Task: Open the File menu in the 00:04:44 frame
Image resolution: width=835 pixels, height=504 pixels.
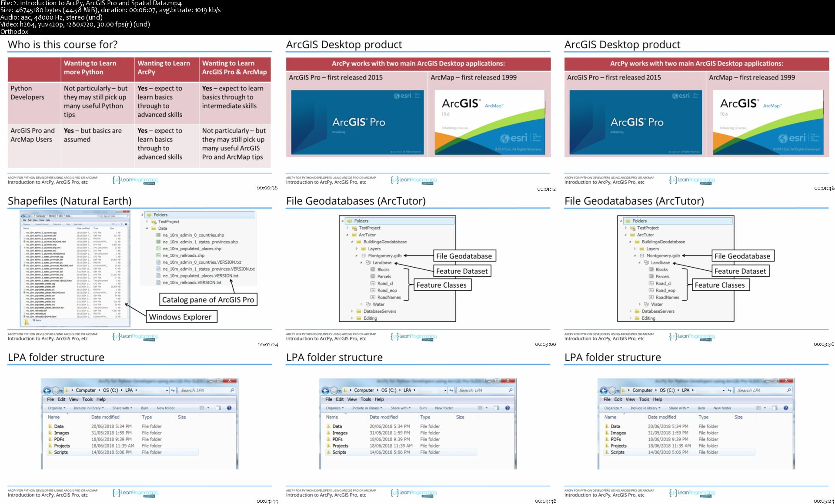Action: (50, 399)
